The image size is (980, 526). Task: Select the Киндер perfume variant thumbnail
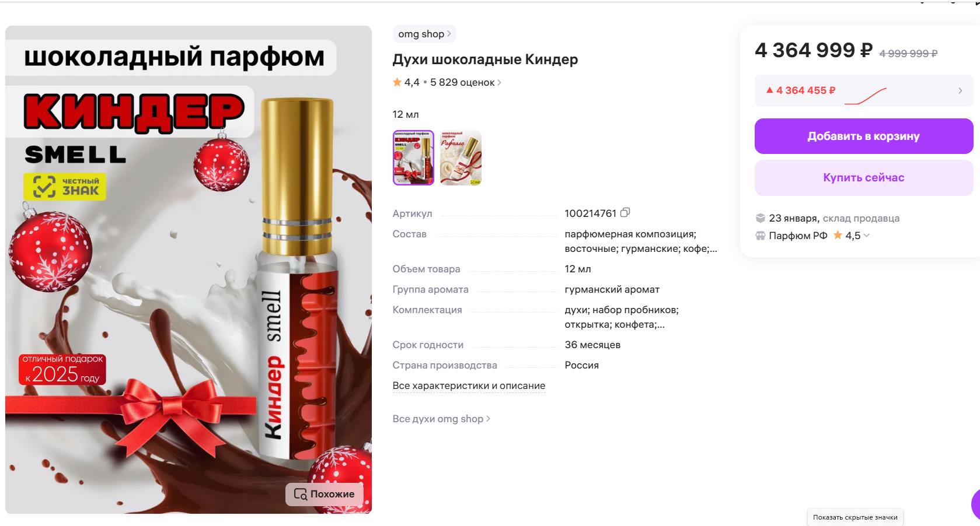tap(413, 157)
